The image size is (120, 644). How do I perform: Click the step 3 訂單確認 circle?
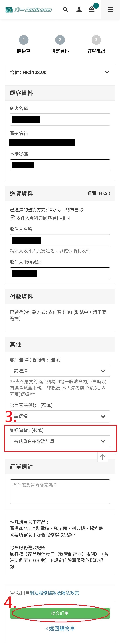(96, 40)
